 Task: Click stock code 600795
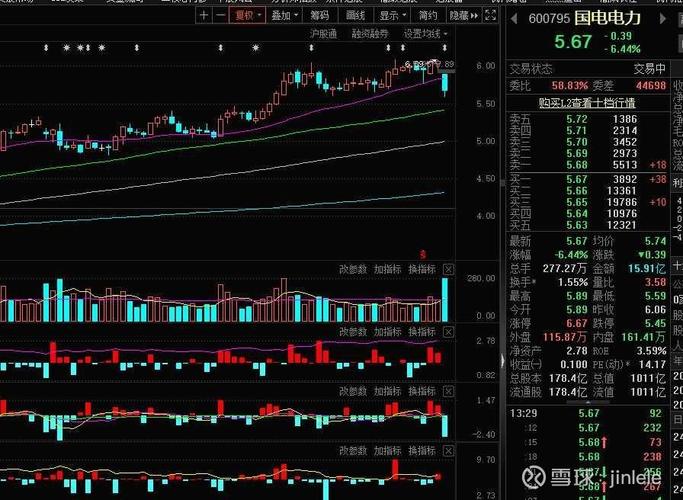pyautogui.click(x=549, y=19)
